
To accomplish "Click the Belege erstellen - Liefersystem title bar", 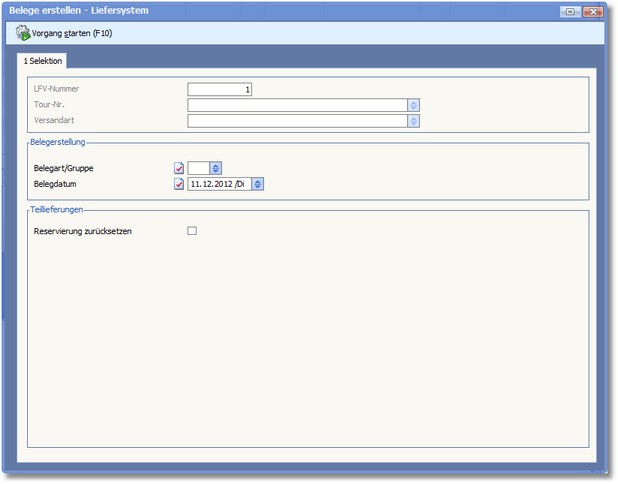I will coord(250,11).
